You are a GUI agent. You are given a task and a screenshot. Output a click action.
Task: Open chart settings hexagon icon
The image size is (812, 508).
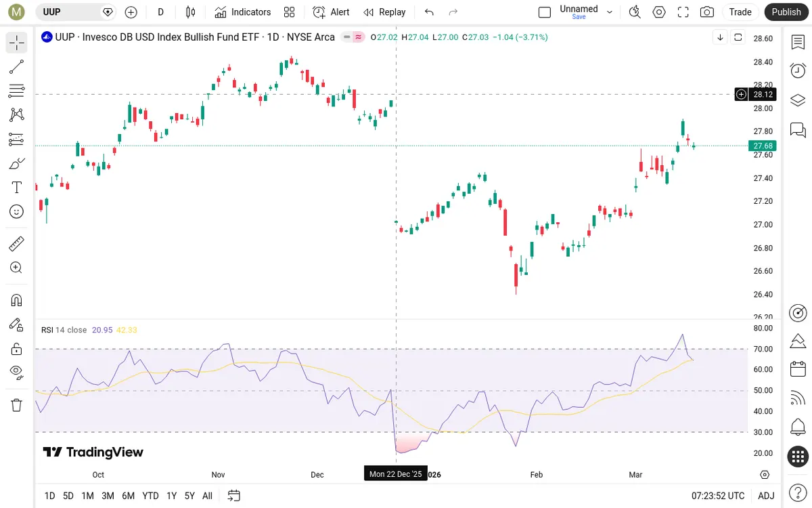coord(659,12)
